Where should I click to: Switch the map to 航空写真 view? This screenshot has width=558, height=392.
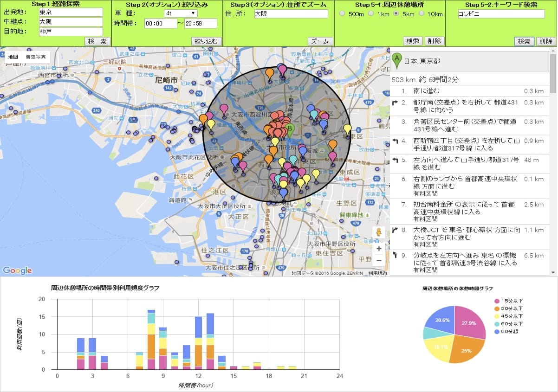(36, 57)
